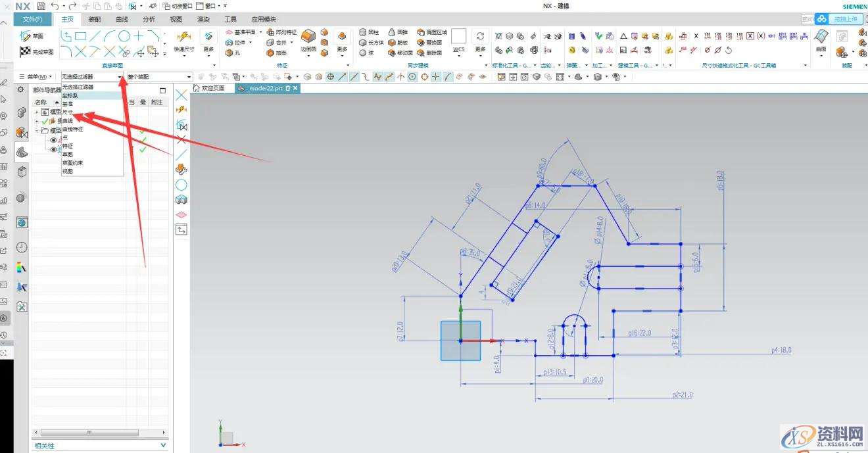
Task: Click the WCS white color swatch box
Action: tap(458, 36)
